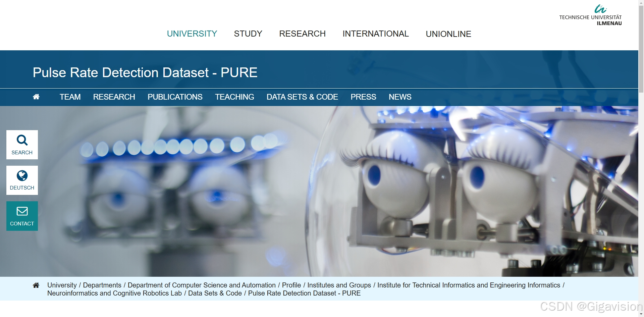The image size is (644, 317).
Task: Open the Search sidebar button
Action: pyautogui.click(x=22, y=145)
